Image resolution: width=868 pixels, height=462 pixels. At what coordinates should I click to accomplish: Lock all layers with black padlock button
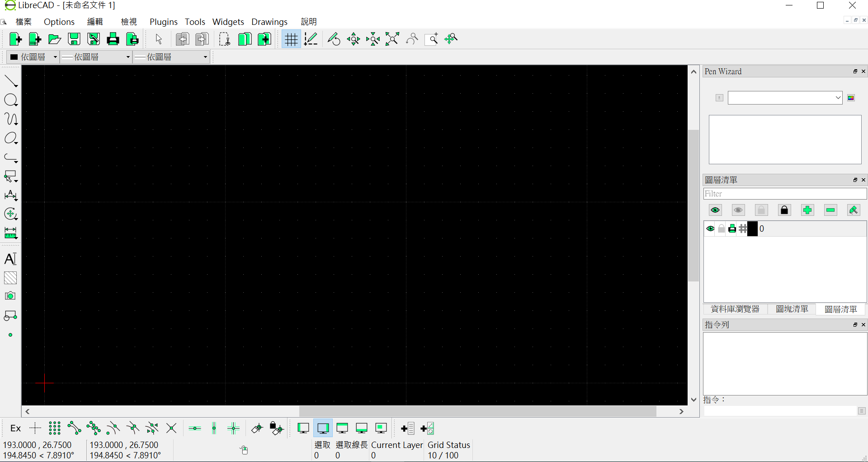[x=784, y=210]
